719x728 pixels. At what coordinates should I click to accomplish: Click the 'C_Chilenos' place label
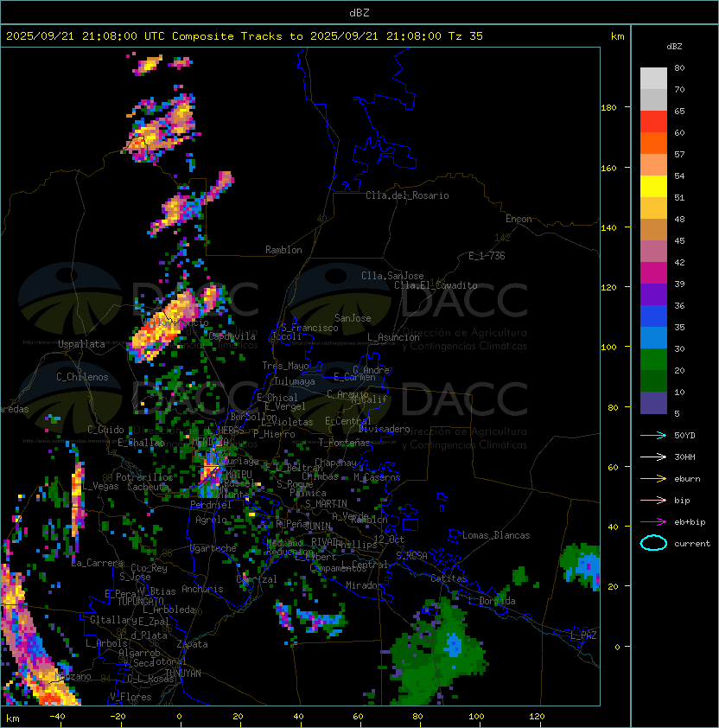pos(82,377)
